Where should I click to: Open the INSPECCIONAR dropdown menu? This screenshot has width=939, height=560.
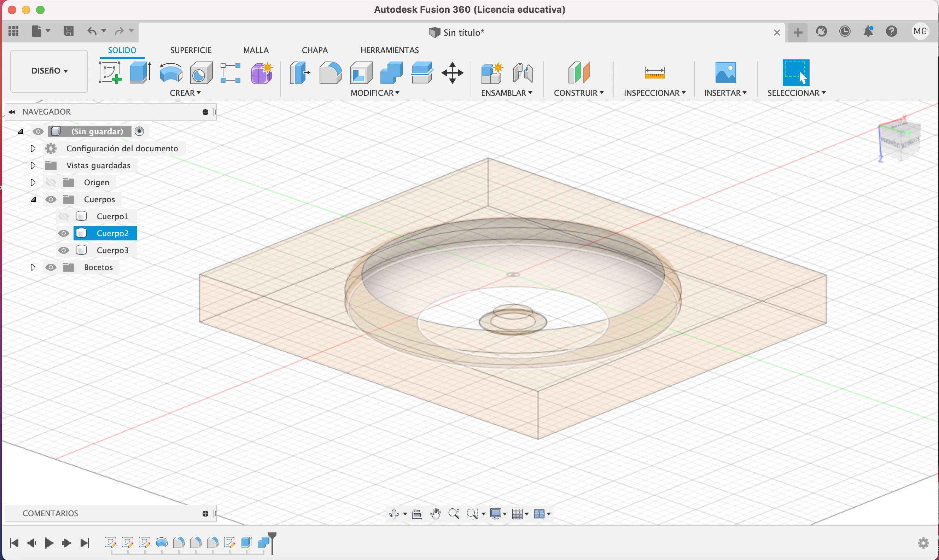pos(654,93)
